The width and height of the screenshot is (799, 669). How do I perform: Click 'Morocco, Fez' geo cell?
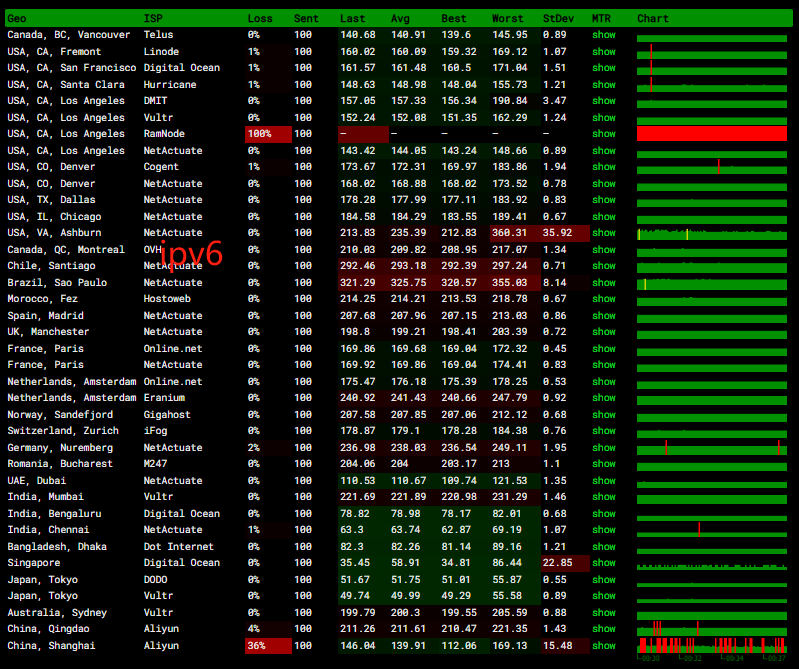tap(42, 299)
